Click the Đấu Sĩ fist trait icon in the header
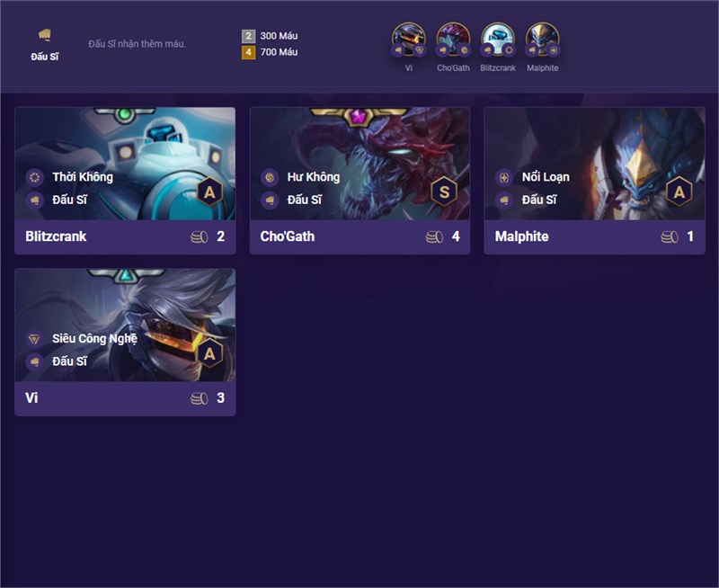The image size is (719, 588). pyautogui.click(x=44, y=35)
